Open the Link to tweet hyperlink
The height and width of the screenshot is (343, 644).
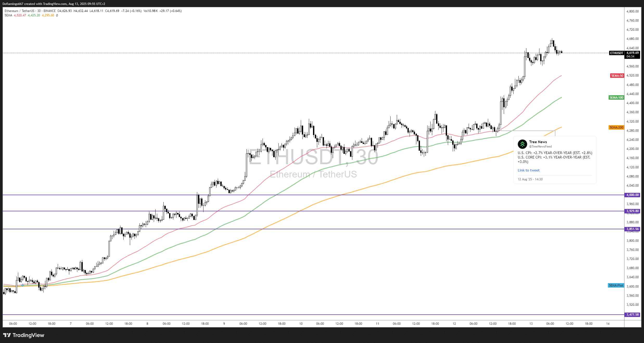tap(528, 170)
